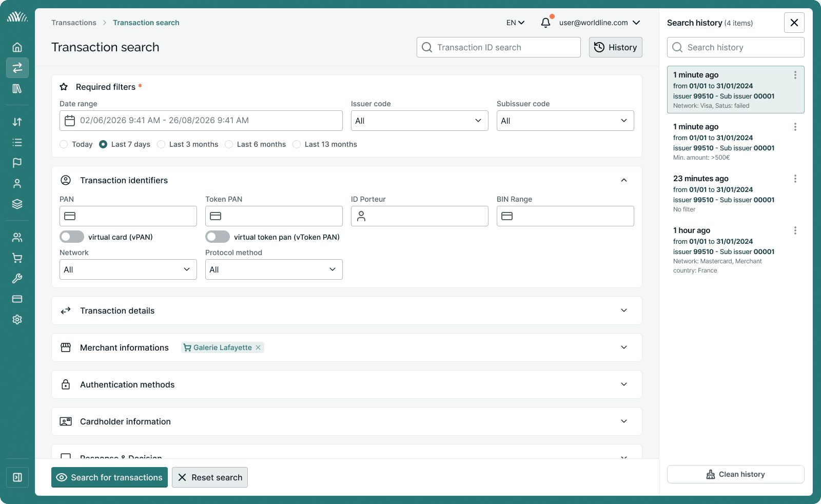821x504 pixels.
Task: Open the flag sidebar icon
Action: 17,163
